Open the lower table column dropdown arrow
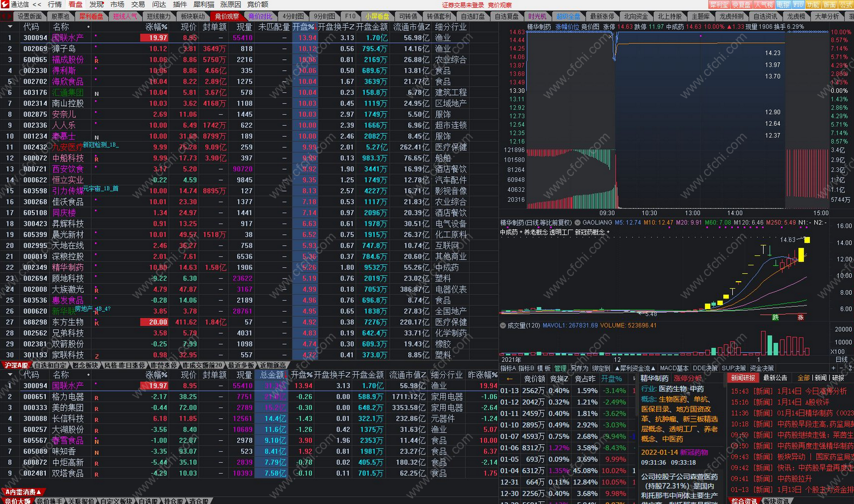The height and width of the screenshot is (504, 854). point(10,375)
